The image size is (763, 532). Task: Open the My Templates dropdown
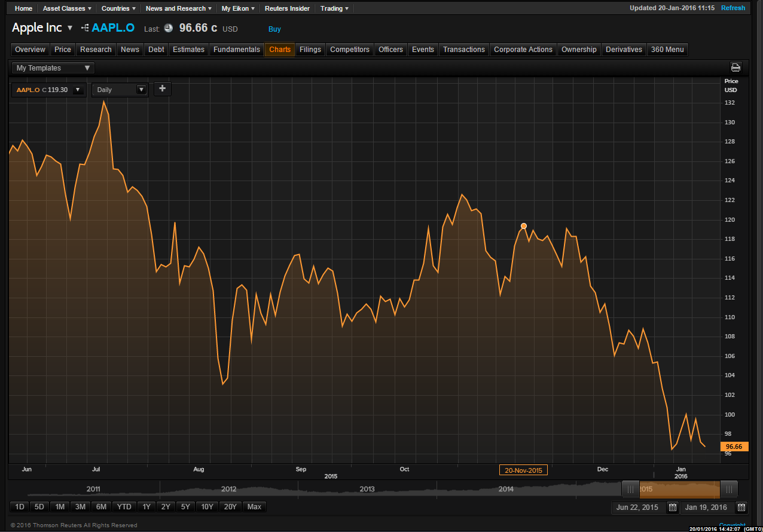click(x=53, y=68)
